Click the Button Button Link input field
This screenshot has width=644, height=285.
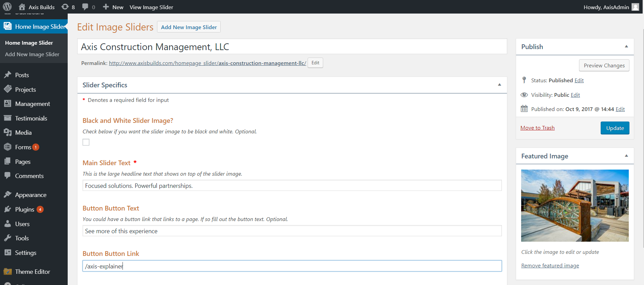coord(292,266)
